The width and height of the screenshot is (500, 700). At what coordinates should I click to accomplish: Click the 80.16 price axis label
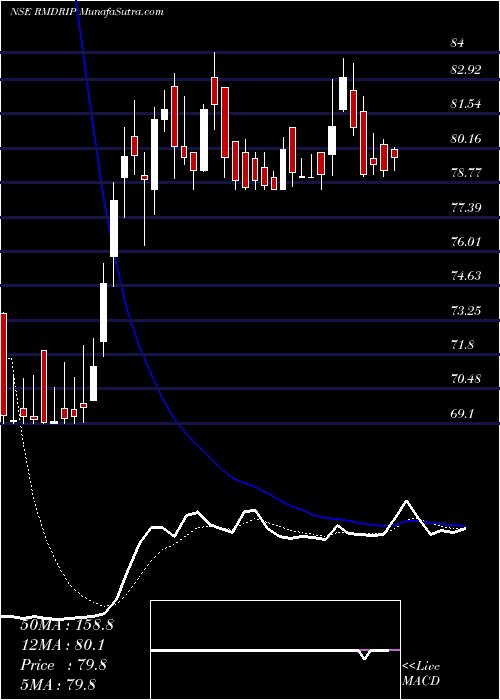point(467,139)
